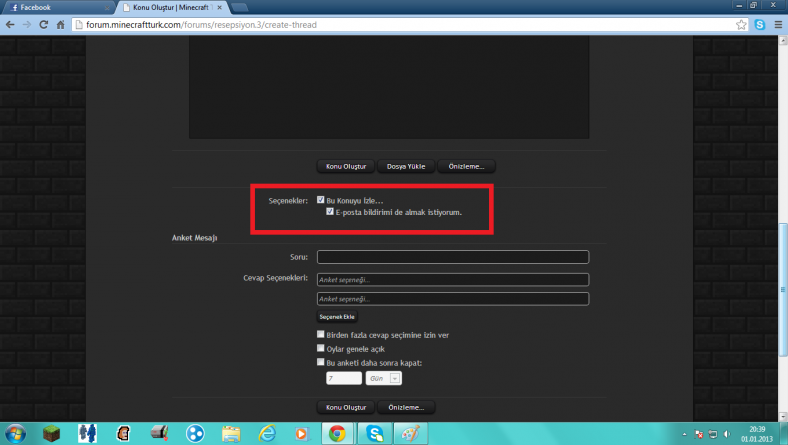Click the browser forward arrow
The height and width of the screenshot is (445, 788).
[x=27, y=25]
